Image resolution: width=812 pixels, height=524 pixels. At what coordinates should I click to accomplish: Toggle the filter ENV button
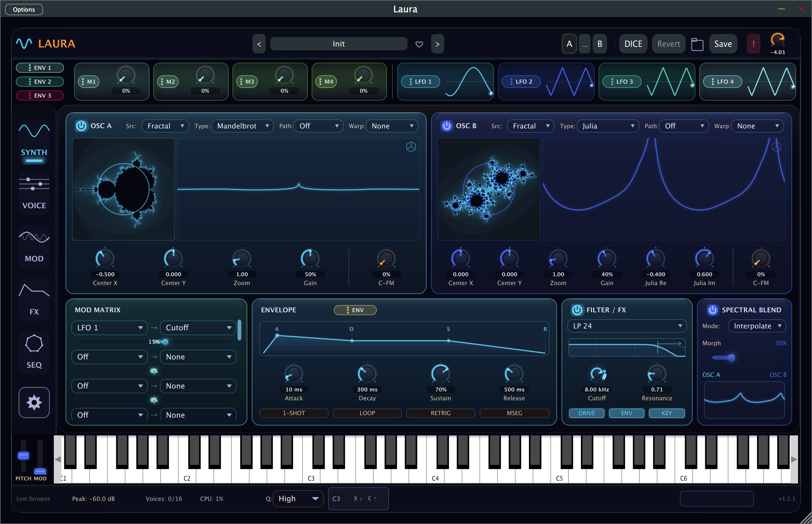coord(626,413)
